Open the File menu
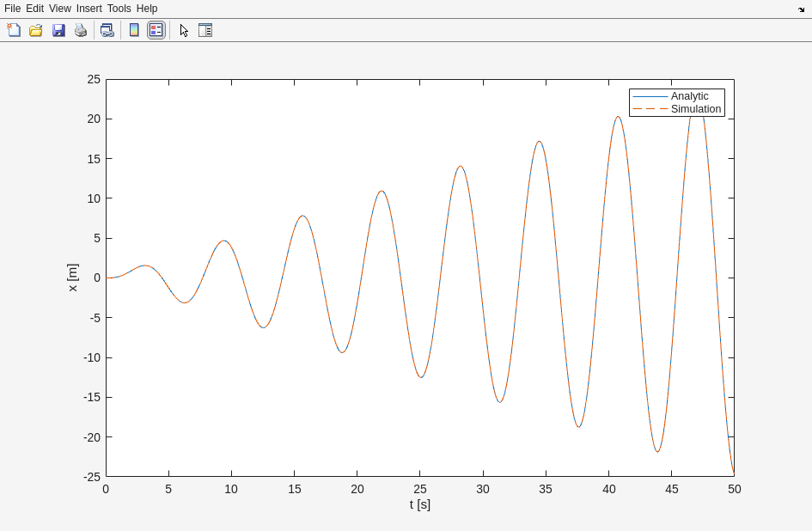This screenshot has height=531, width=812. point(12,9)
